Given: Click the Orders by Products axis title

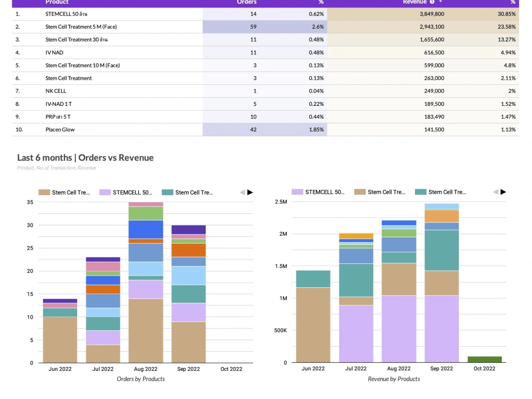Looking at the screenshot, I should pos(141,379).
